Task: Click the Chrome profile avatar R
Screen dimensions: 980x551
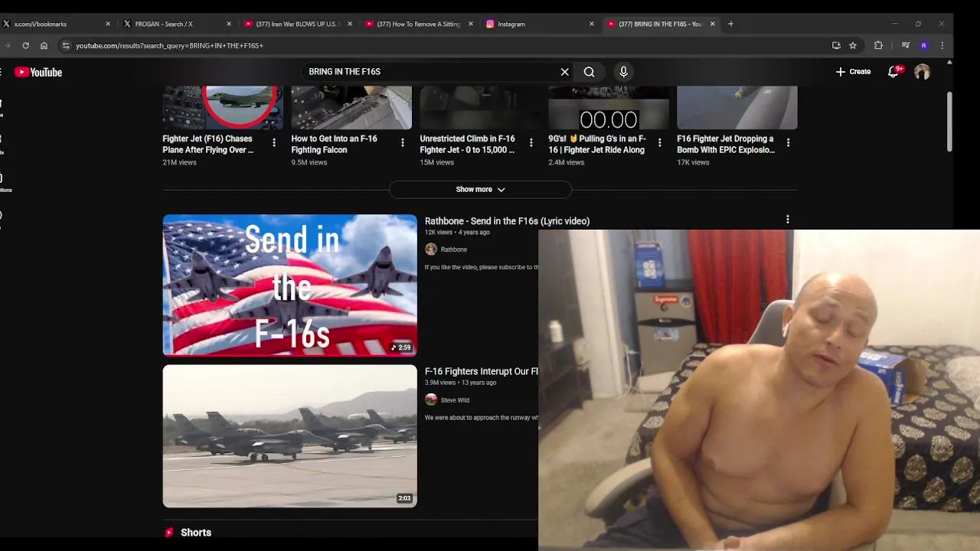Action: [x=924, y=45]
